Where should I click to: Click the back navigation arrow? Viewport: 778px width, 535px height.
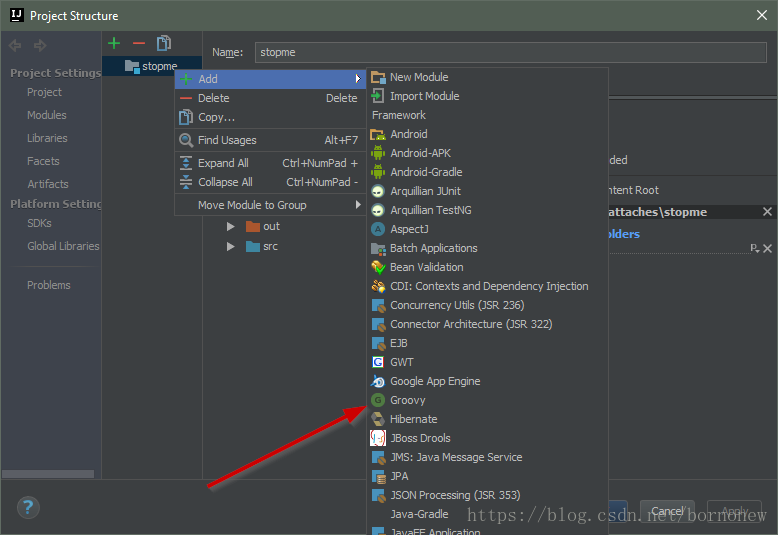[15, 46]
